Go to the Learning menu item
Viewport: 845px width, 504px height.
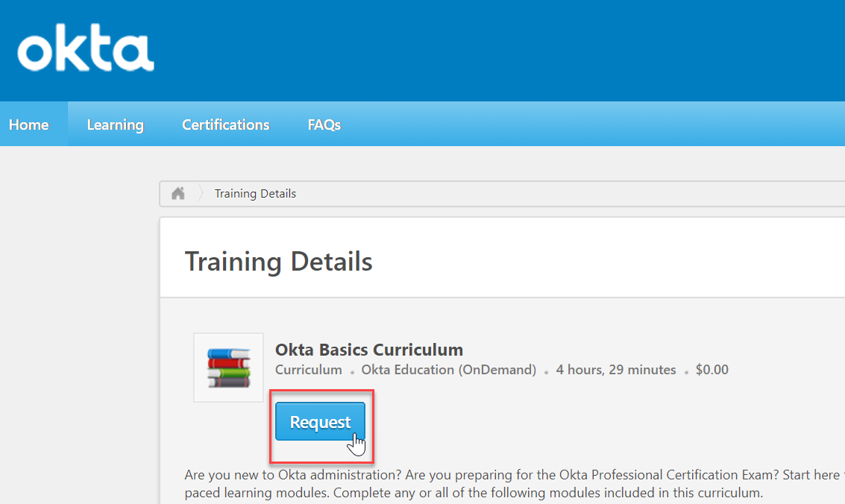click(115, 125)
